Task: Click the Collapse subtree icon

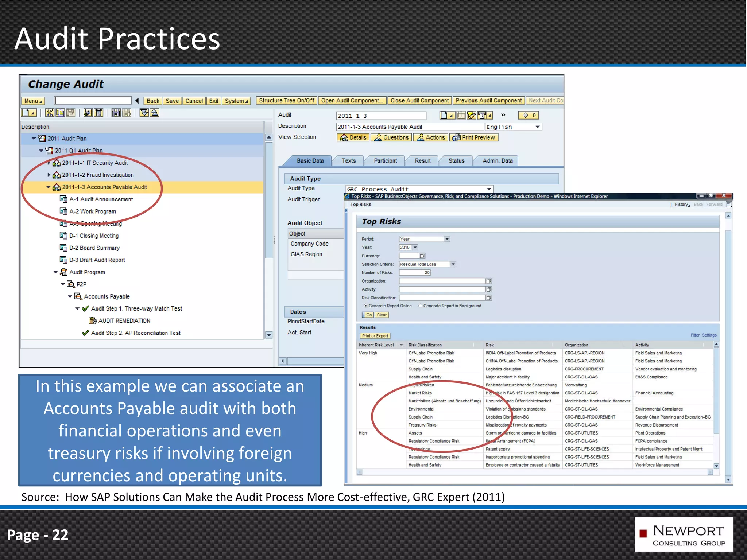Action: [x=154, y=113]
